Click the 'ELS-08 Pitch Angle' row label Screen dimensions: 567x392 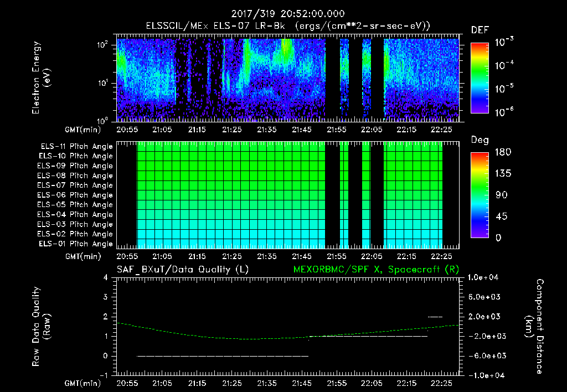click(x=75, y=176)
